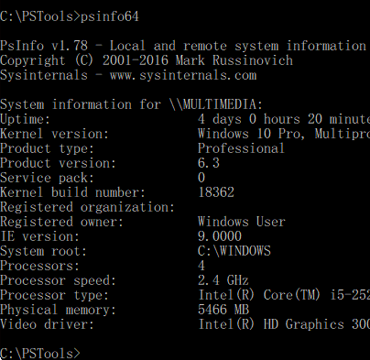Click the Kernel build number value 18362
This screenshot has height=360, width=370.
coord(216,192)
